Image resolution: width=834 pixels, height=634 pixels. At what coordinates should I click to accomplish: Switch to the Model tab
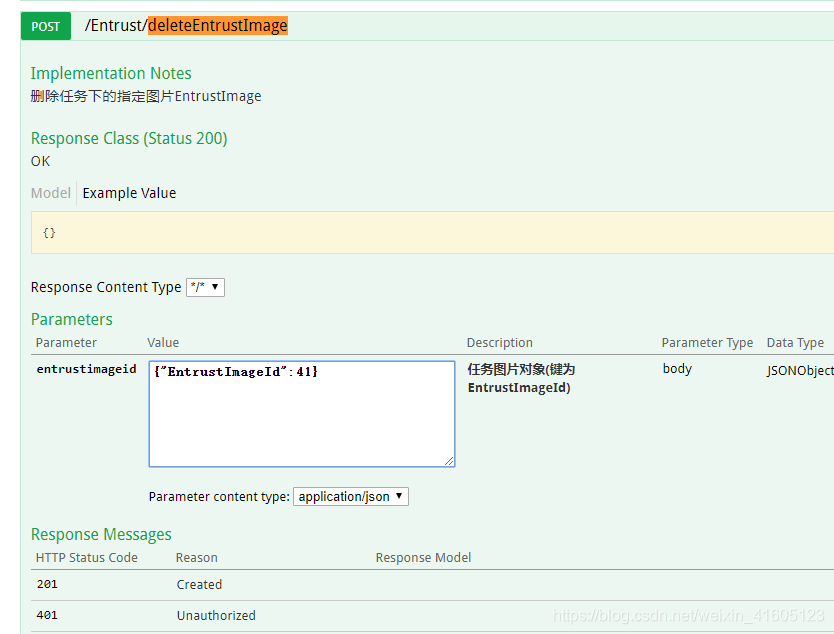pos(51,193)
